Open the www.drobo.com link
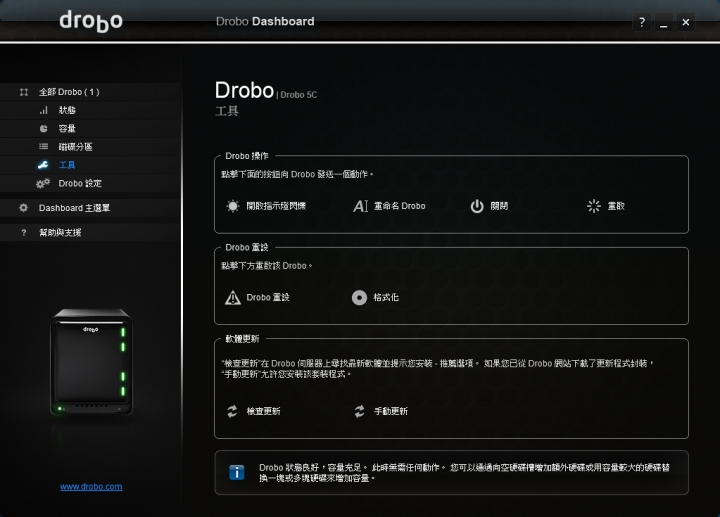 [x=91, y=487]
